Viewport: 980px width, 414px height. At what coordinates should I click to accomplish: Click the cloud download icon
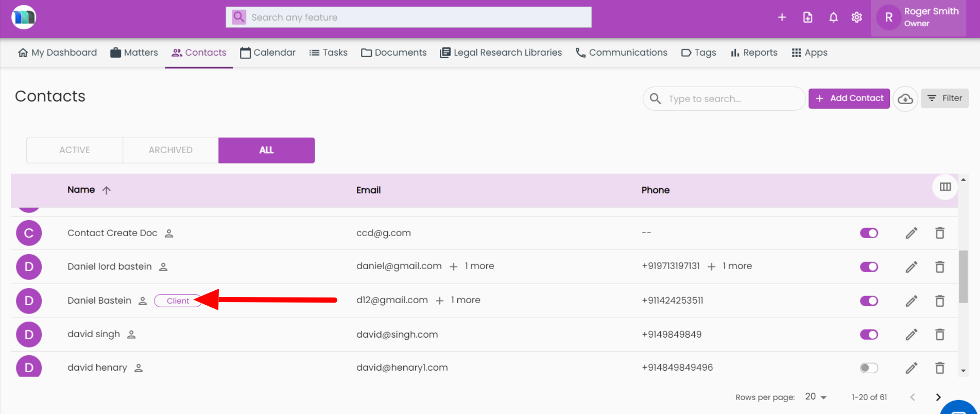pyautogui.click(x=905, y=99)
